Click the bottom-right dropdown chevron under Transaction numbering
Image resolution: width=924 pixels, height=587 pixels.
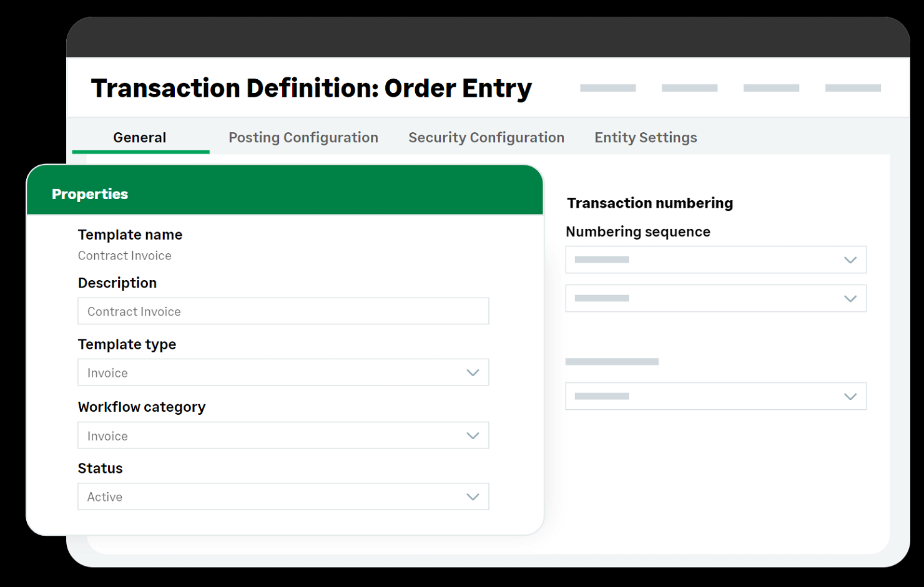(x=851, y=396)
